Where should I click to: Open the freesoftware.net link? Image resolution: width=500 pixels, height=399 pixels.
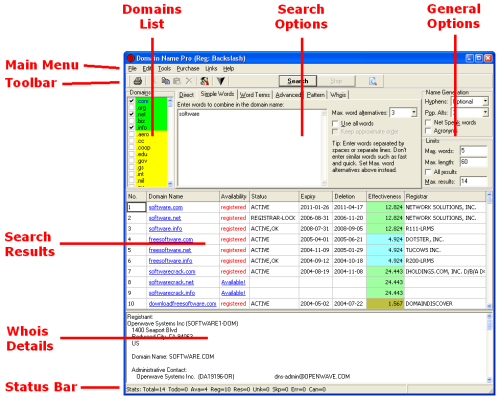tap(170, 250)
